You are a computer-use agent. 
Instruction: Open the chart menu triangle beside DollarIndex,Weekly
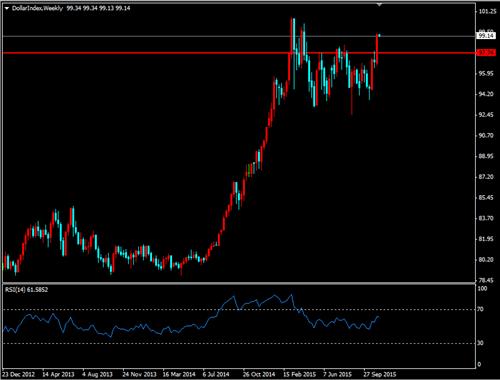coord(7,8)
